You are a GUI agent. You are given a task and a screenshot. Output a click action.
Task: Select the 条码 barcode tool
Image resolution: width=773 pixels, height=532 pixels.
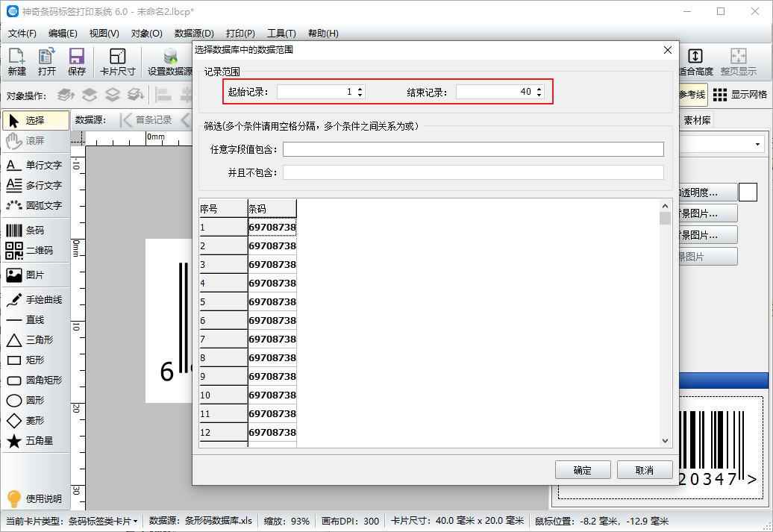point(34,231)
